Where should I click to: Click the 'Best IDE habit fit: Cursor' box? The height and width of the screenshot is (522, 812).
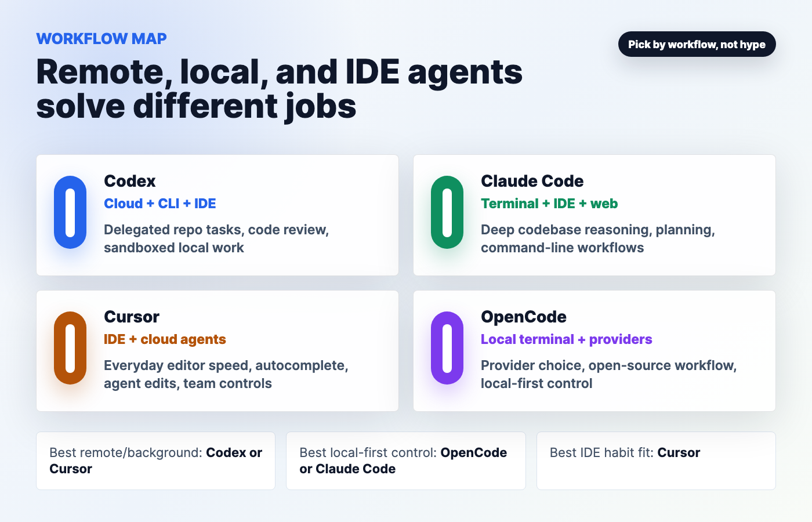[656, 461]
